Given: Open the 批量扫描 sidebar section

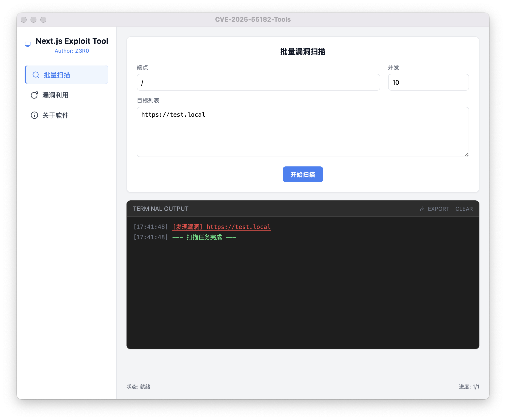Looking at the screenshot, I should click(66, 75).
